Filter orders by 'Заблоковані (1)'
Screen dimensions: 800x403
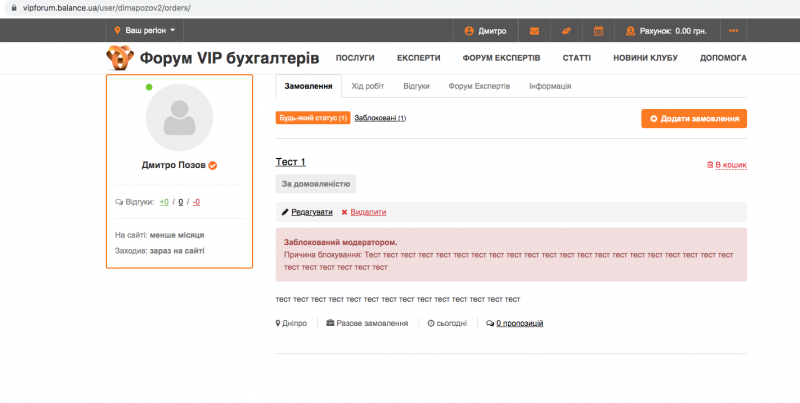pyautogui.click(x=380, y=118)
